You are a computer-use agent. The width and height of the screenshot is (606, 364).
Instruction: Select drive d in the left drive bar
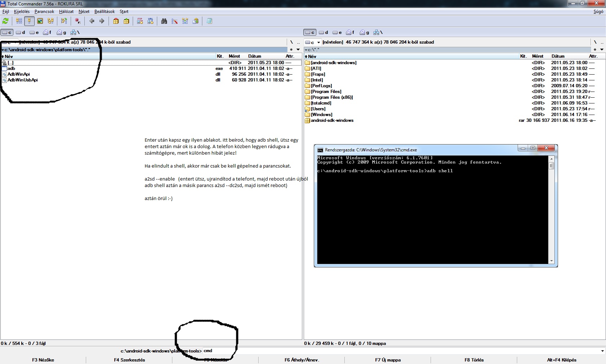(21, 32)
